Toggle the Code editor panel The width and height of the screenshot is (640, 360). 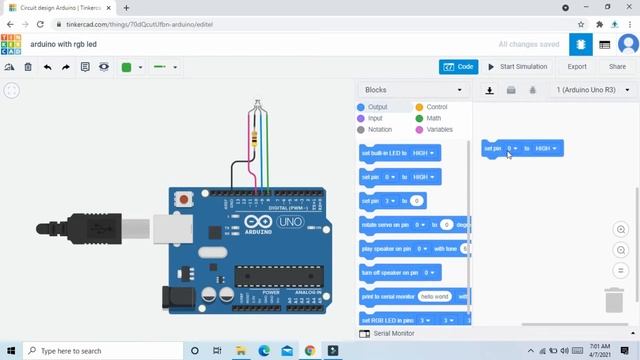(x=458, y=67)
